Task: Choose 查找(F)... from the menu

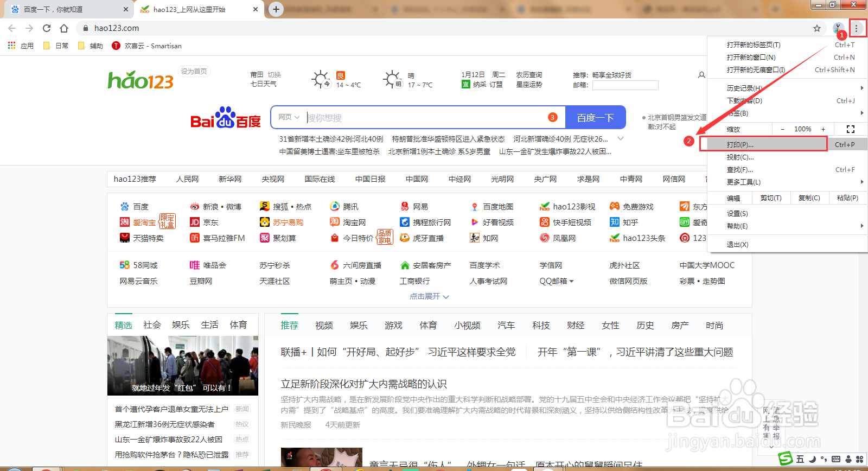Action: point(787,170)
